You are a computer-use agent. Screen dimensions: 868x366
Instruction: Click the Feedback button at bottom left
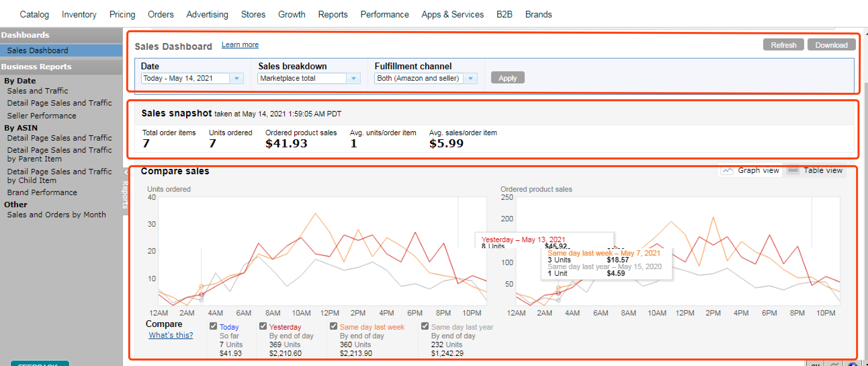40,364
